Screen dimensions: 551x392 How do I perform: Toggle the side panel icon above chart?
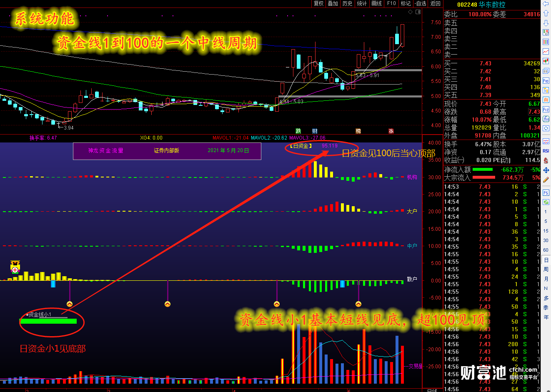[418, 12]
